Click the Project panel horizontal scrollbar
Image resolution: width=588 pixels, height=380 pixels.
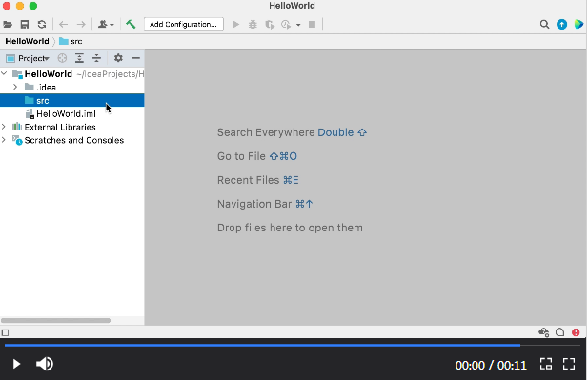56,320
